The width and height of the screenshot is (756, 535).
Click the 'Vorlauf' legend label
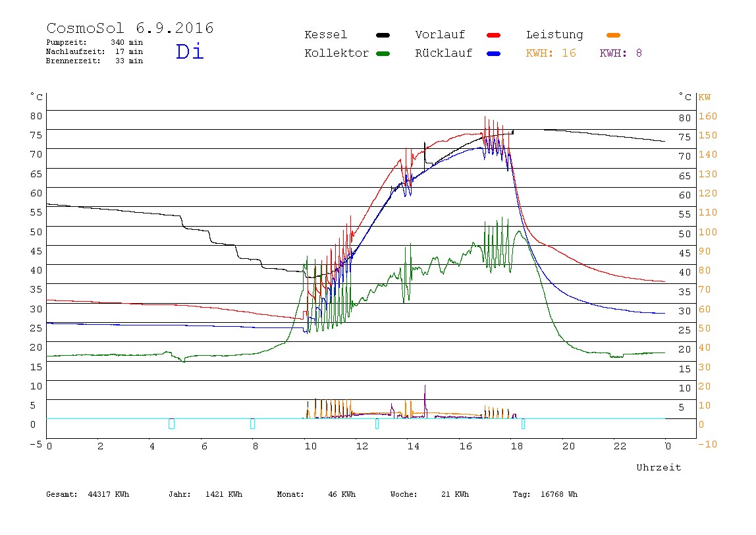click(x=440, y=35)
